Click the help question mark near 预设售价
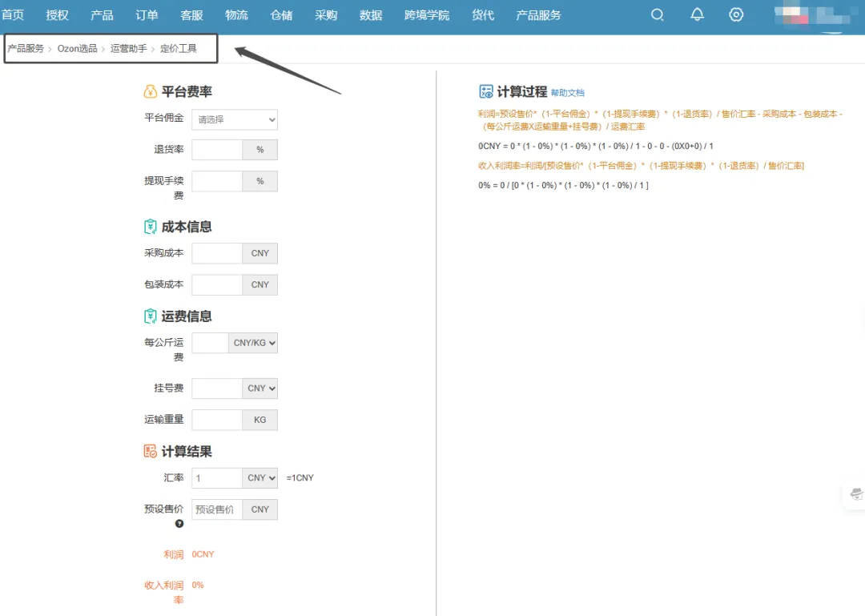This screenshot has width=865, height=616. 179,524
